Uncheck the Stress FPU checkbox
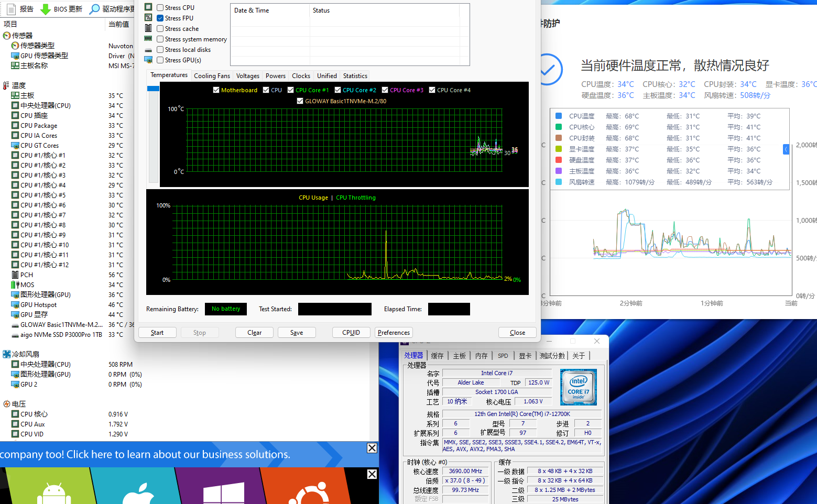The image size is (817, 504). point(160,18)
